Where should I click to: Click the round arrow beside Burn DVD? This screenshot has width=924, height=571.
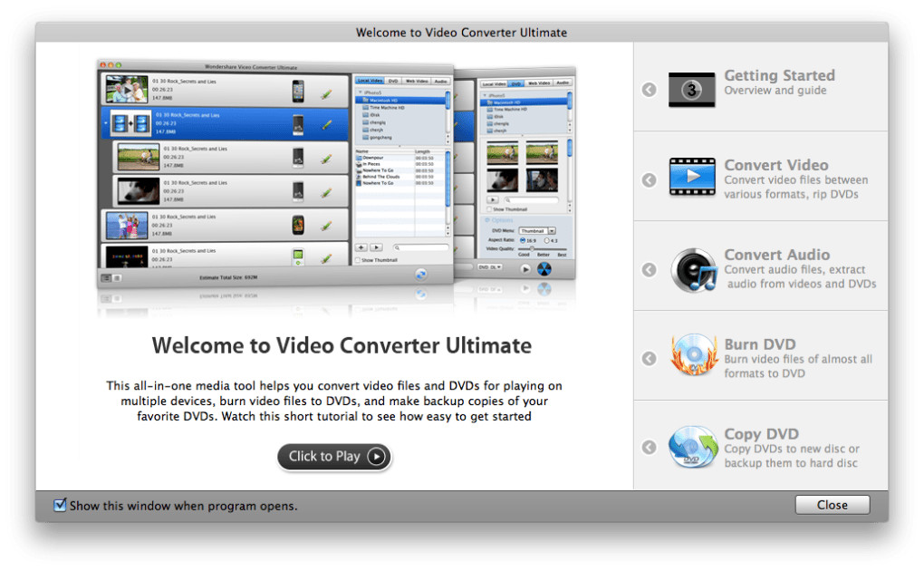click(x=649, y=359)
